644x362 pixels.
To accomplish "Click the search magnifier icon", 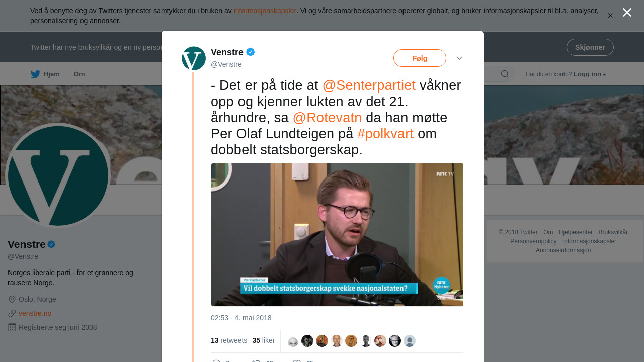I will click(x=505, y=74).
